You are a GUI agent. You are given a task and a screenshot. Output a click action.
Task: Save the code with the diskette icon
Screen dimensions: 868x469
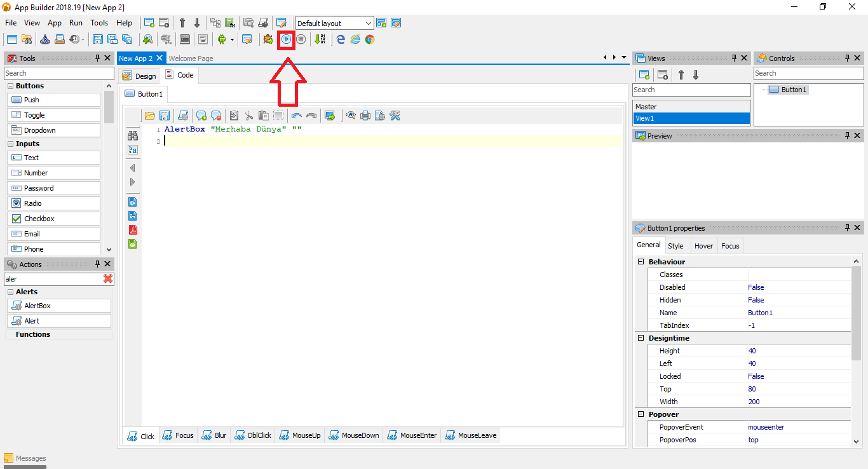(165, 115)
